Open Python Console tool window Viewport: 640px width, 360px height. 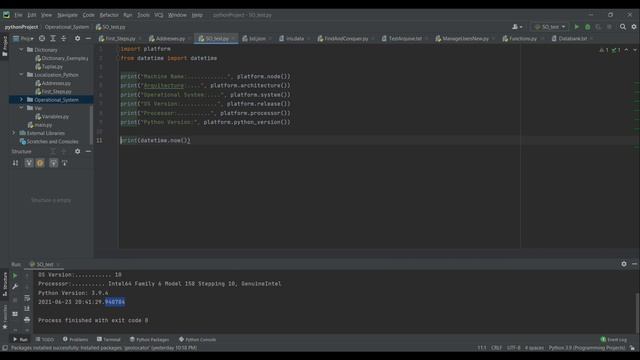click(x=198, y=340)
